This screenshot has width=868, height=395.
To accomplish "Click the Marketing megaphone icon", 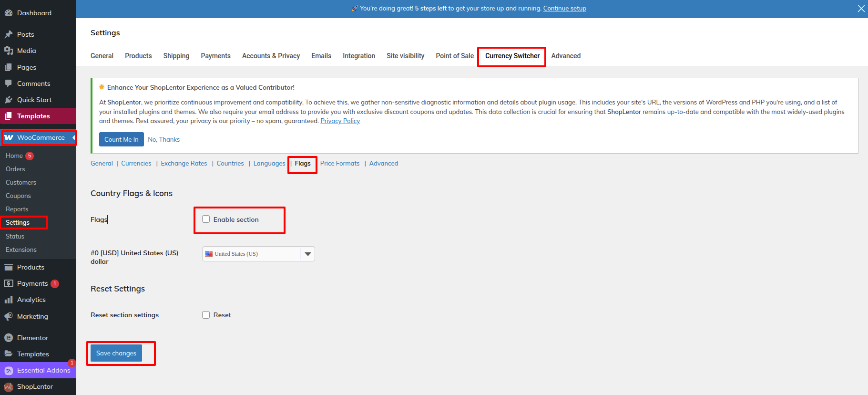I will coord(9,316).
